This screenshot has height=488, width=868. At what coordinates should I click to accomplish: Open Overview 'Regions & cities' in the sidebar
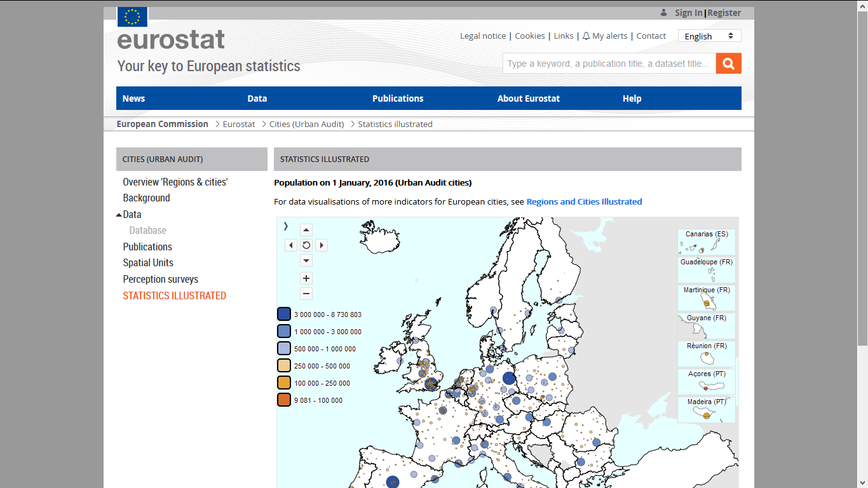point(175,182)
